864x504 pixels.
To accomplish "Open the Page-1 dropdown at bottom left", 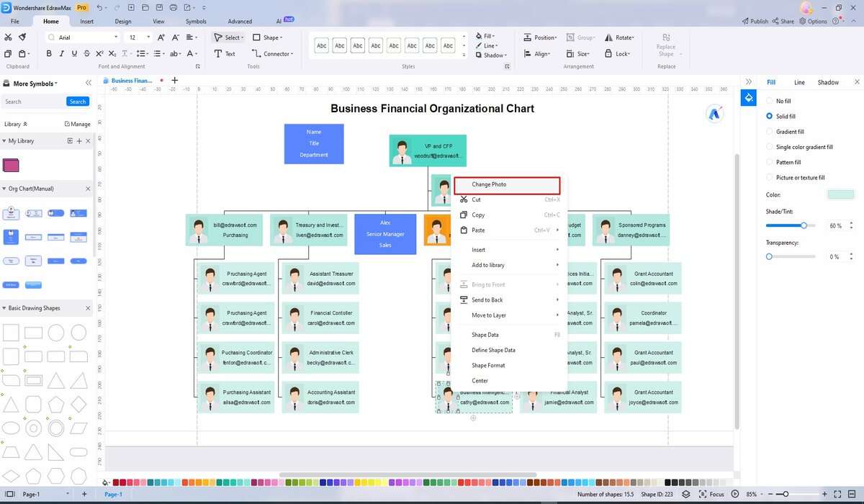I will coord(68,495).
